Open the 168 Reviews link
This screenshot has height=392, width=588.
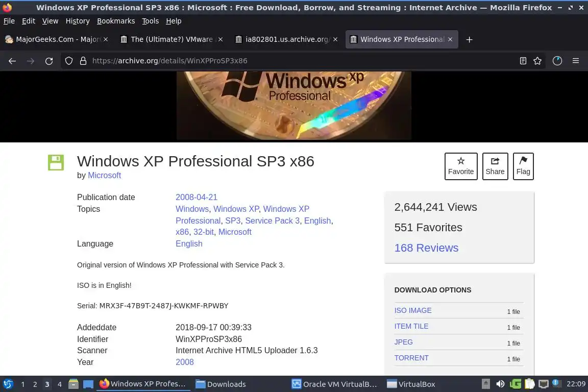[426, 248]
